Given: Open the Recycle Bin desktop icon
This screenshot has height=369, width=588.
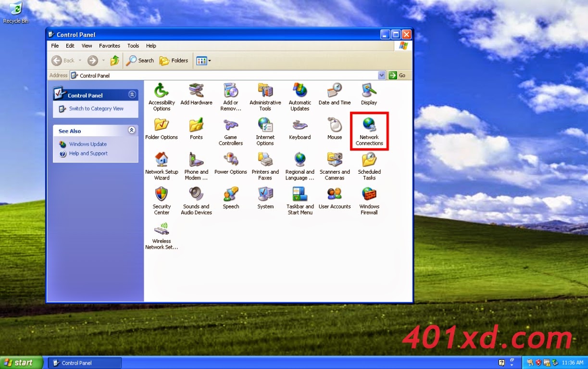Looking at the screenshot, I should [15, 13].
